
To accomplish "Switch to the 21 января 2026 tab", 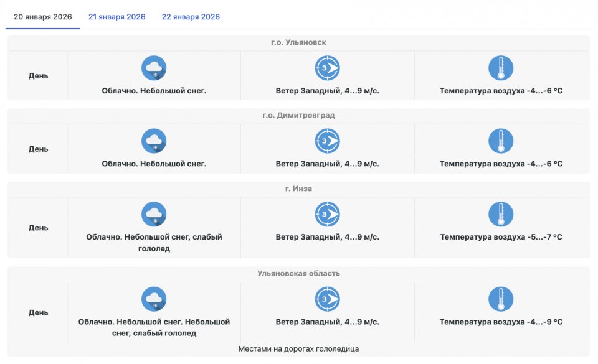I will point(117,17).
